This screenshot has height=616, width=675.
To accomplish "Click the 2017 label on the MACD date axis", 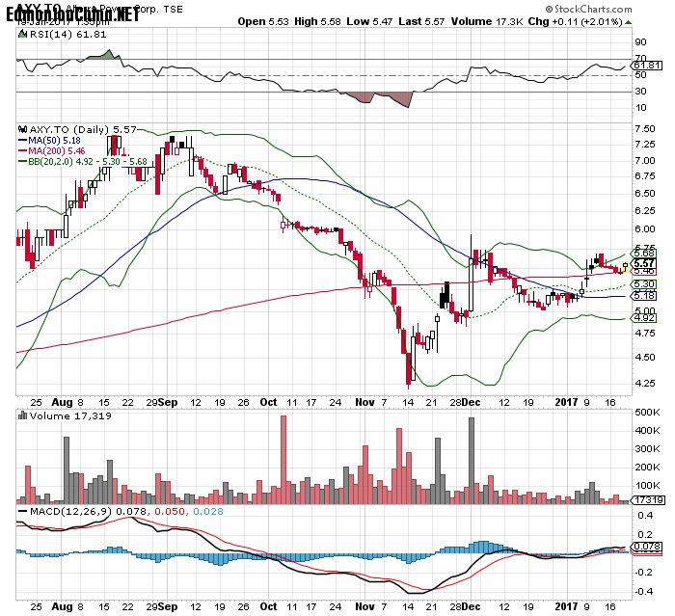I will [566, 606].
